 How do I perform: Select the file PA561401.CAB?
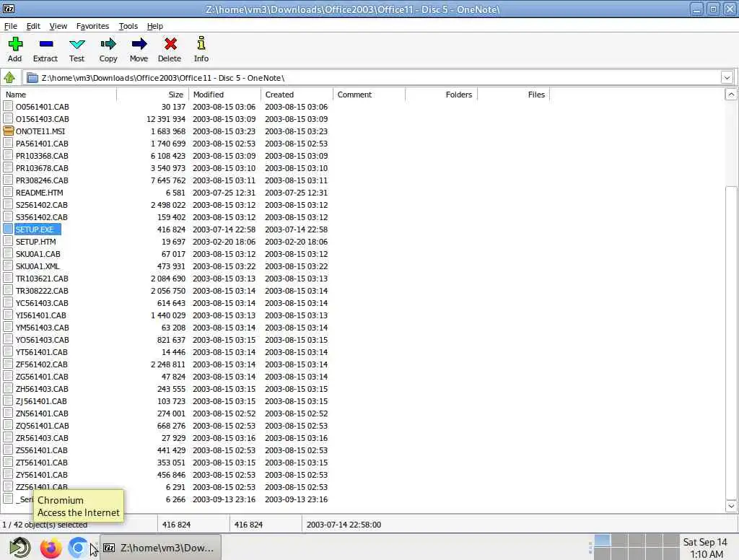coord(42,144)
